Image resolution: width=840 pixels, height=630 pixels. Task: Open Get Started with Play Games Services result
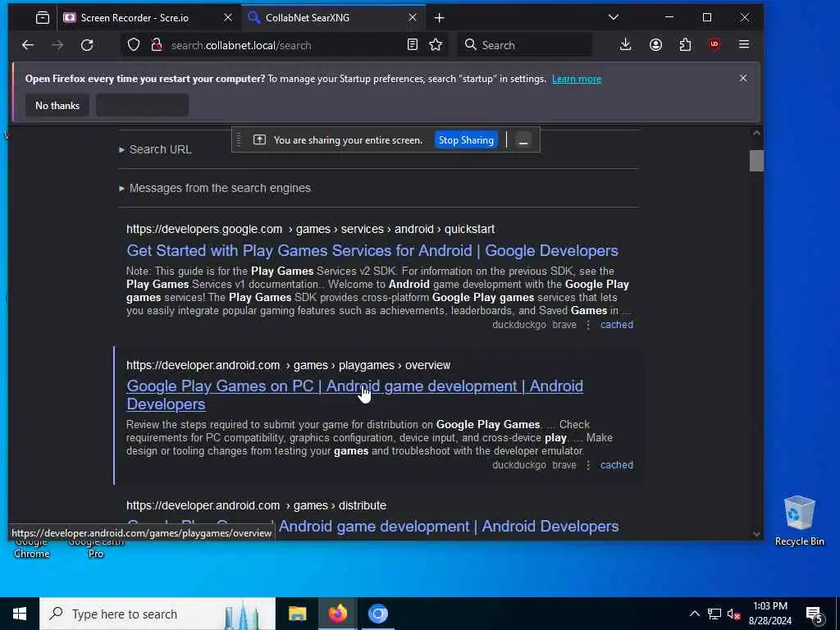(372, 251)
